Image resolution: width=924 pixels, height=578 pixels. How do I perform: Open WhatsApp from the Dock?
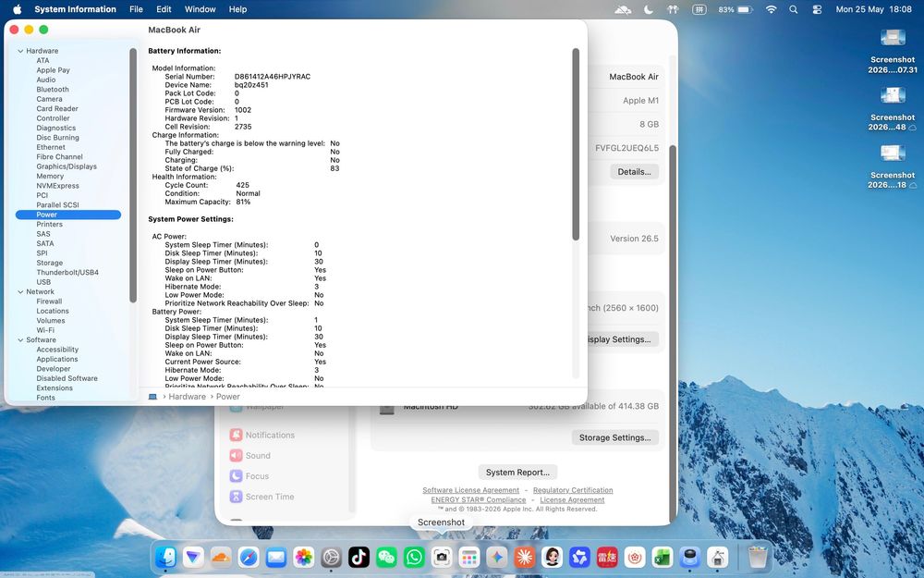click(x=414, y=557)
